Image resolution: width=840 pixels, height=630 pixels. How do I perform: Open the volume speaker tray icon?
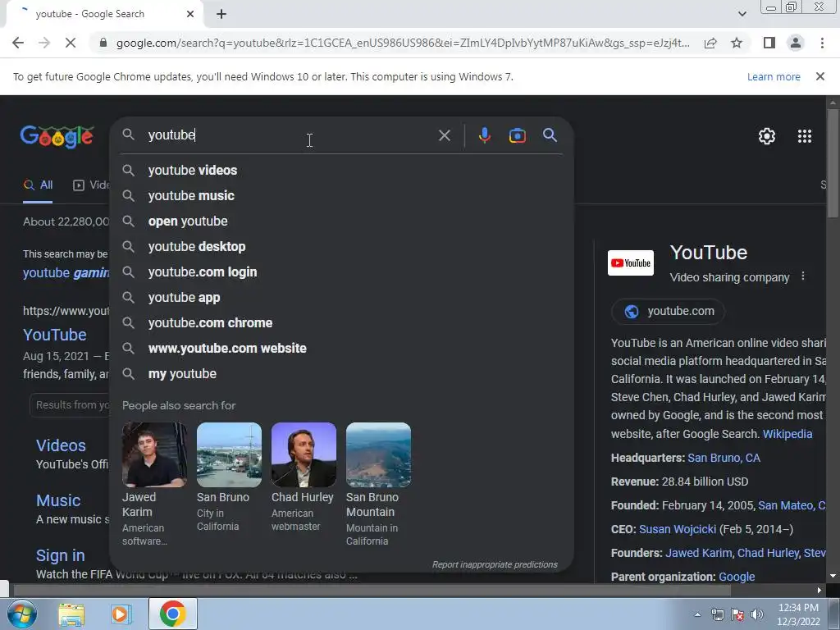pos(756,614)
